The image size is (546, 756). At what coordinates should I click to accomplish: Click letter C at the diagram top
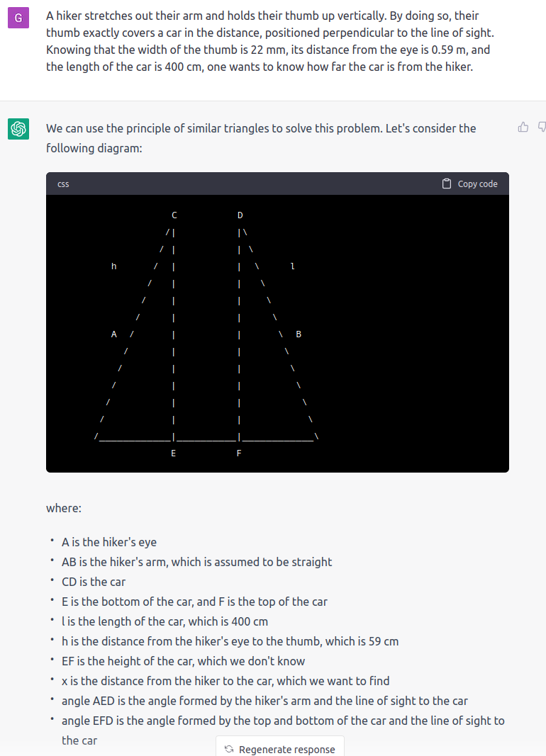coord(174,215)
